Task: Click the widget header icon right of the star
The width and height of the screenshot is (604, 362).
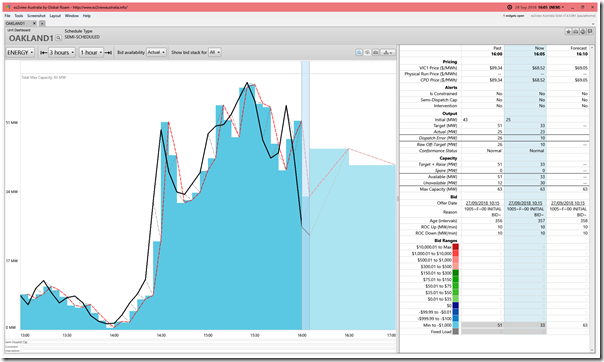Action: (x=575, y=32)
